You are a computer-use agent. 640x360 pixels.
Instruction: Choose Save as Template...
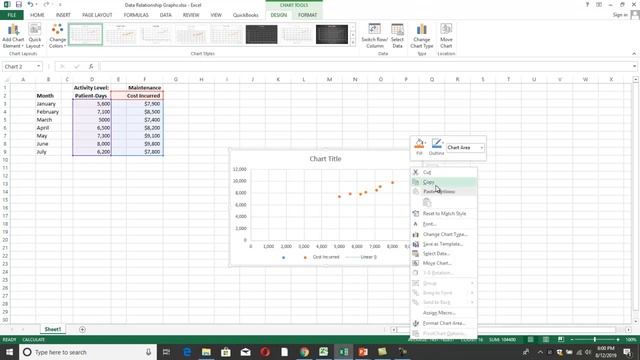pyautogui.click(x=444, y=244)
